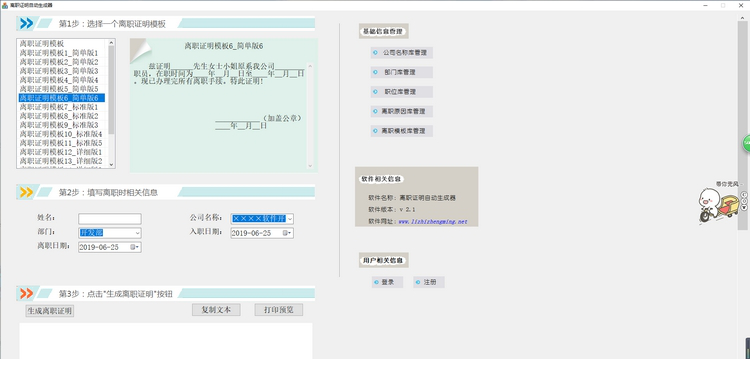Open 离职模板库管理 management button

tap(402, 131)
